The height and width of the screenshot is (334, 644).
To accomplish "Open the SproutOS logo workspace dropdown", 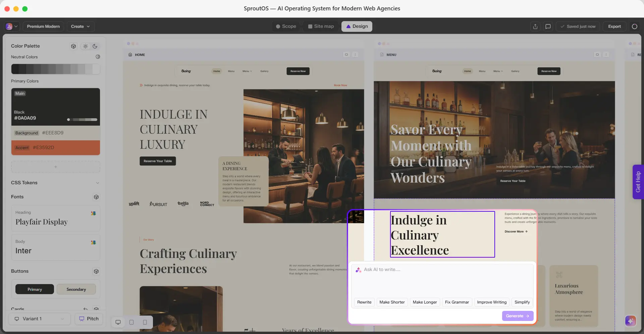I will point(12,26).
